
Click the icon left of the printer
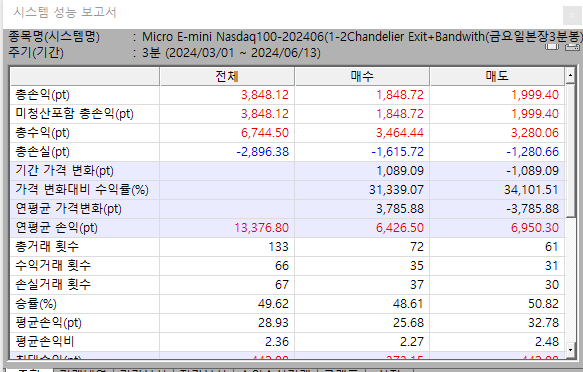[552, 46]
